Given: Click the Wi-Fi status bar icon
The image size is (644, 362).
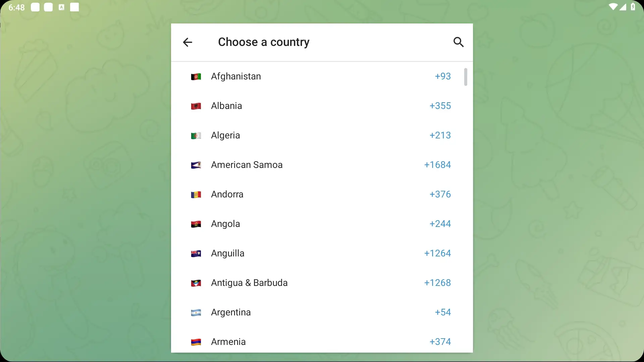Looking at the screenshot, I should click(x=613, y=7).
